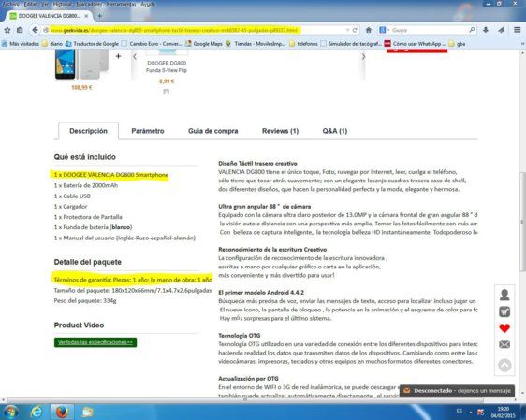
Task: Show next accessory with right chevron
Action: pyautogui.click(x=363, y=57)
